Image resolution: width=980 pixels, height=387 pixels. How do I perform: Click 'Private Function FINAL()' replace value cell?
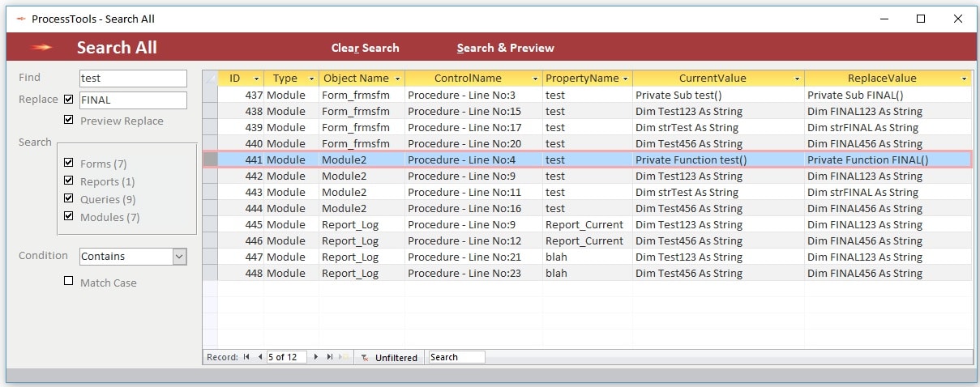click(888, 159)
